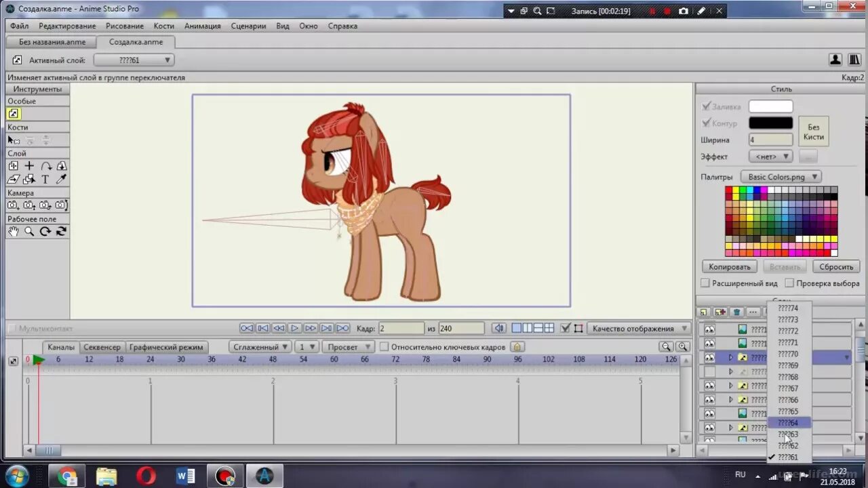Toggle the Контур stroke checkbox
The width and height of the screenshot is (868, 488).
pyautogui.click(x=706, y=123)
